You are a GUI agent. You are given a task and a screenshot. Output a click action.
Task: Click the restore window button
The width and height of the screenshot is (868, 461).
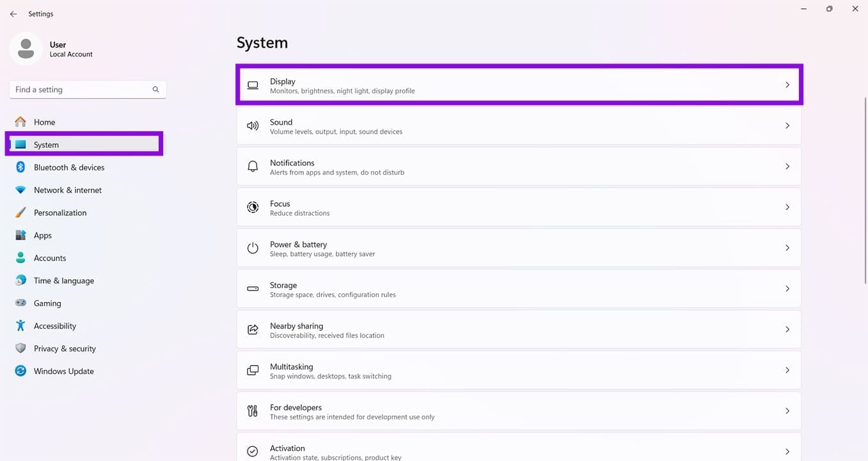click(x=829, y=9)
